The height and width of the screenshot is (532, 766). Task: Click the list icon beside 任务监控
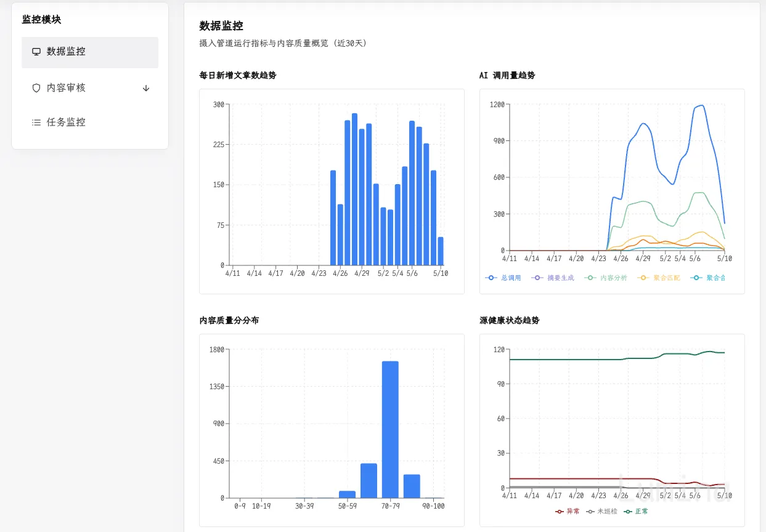[x=36, y=123]
